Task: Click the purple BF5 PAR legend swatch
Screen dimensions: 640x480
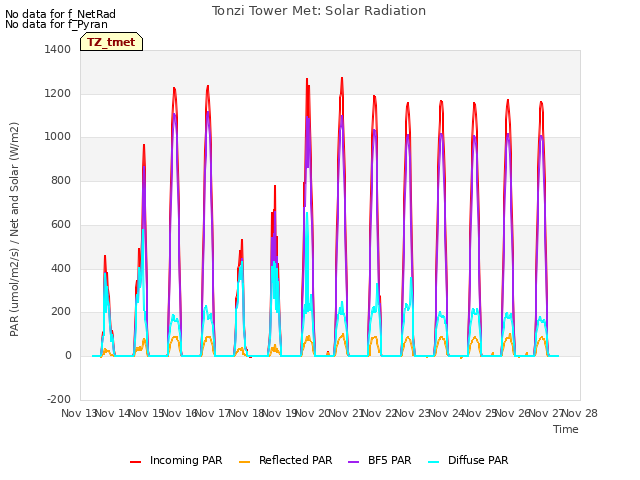Action: pos(353,462)
